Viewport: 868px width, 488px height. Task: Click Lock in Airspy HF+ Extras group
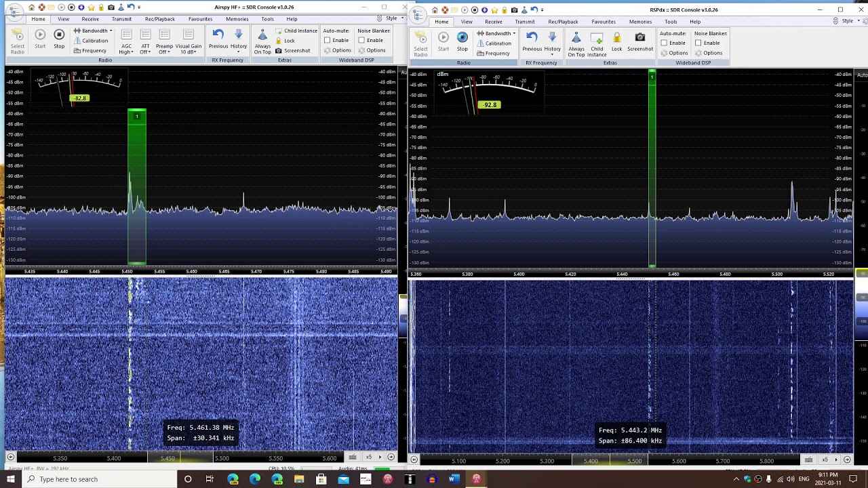(x=285, y=41)
